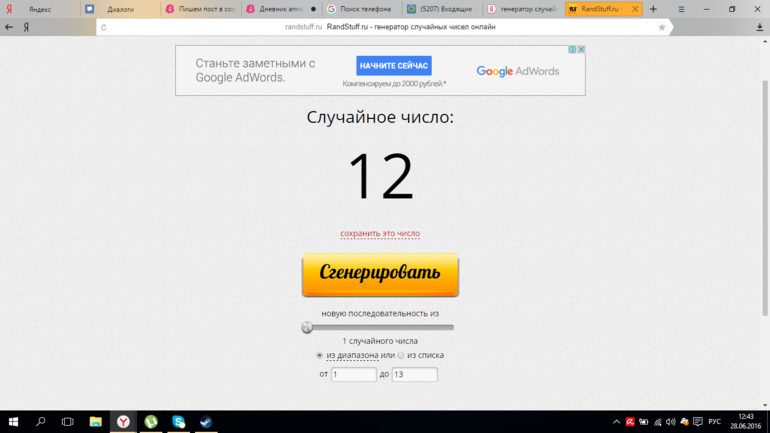Click the browser back arrow
770x433 pixels.
pos(9,27)
